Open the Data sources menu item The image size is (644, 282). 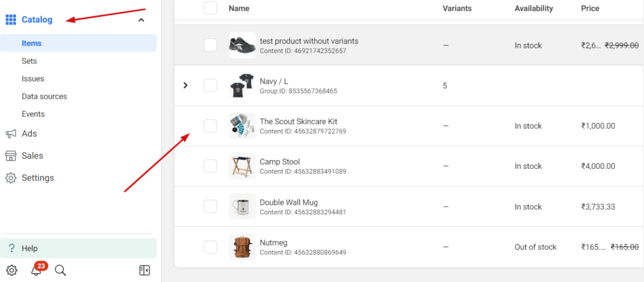pos(44,96)
